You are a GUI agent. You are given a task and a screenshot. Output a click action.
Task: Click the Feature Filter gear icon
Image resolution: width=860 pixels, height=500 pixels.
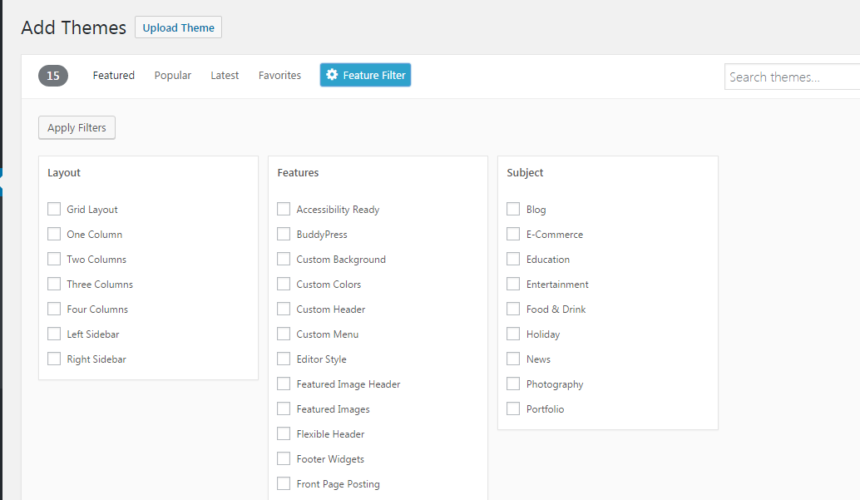pos(332,75)
